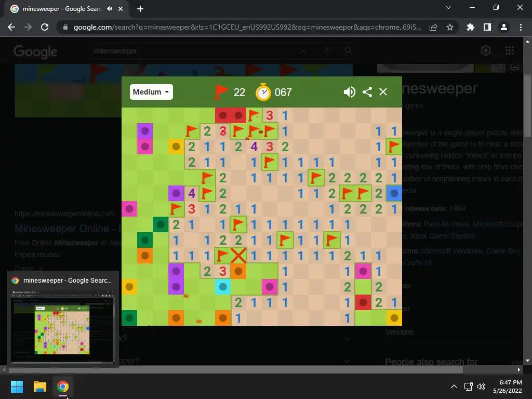Screen dimensions: 532x399
Task: Open the network status tray icon
Action: point(469,387)
